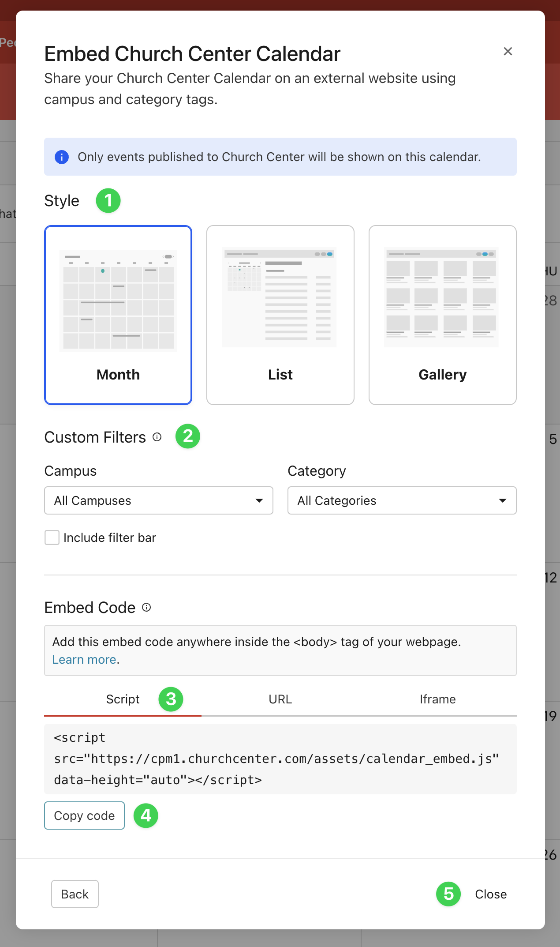The height and width of the screenshot is (947, 560).
Task: Click the blue info icon in the notice banner
Action: coord(62,157)
